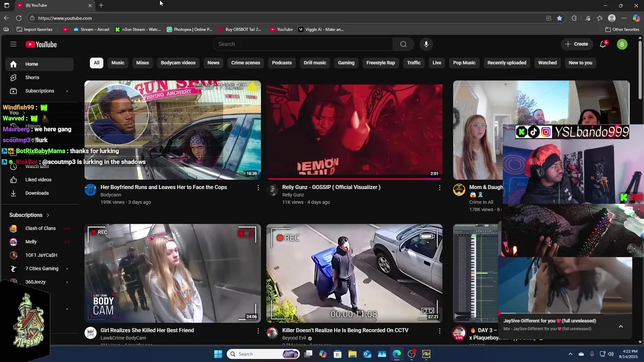Click the Edge refresh button
Viewport: 644px width, 362px height.
19,18
